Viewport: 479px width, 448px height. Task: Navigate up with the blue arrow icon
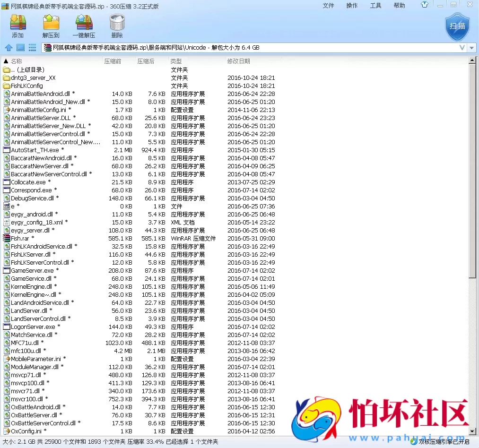[9, 47]
